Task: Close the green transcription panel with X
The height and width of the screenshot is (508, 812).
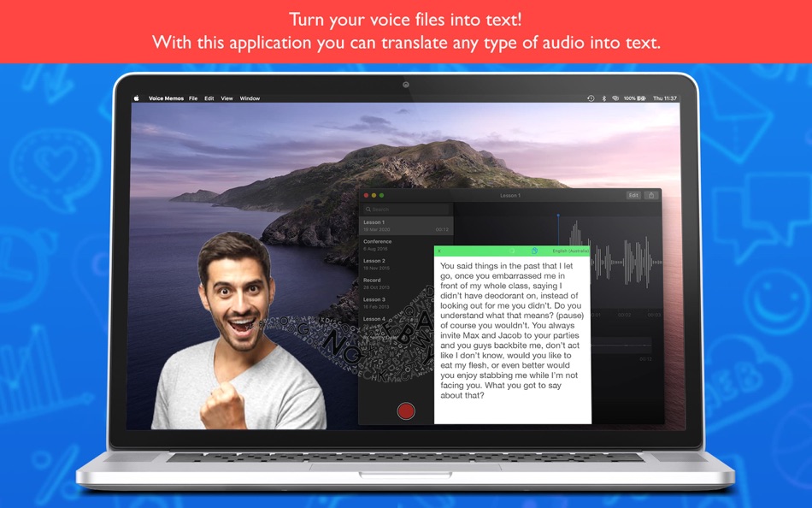Action: (439, 251)
